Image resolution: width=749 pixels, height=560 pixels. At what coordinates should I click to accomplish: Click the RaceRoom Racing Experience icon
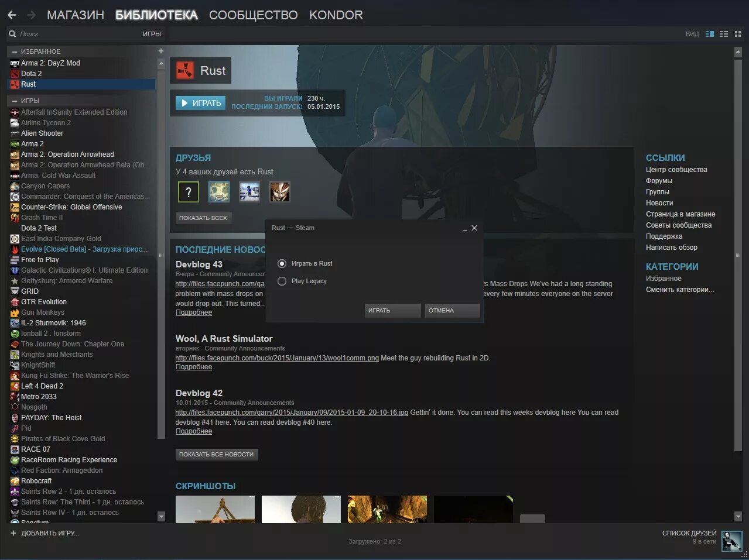[x=15, y=460]
